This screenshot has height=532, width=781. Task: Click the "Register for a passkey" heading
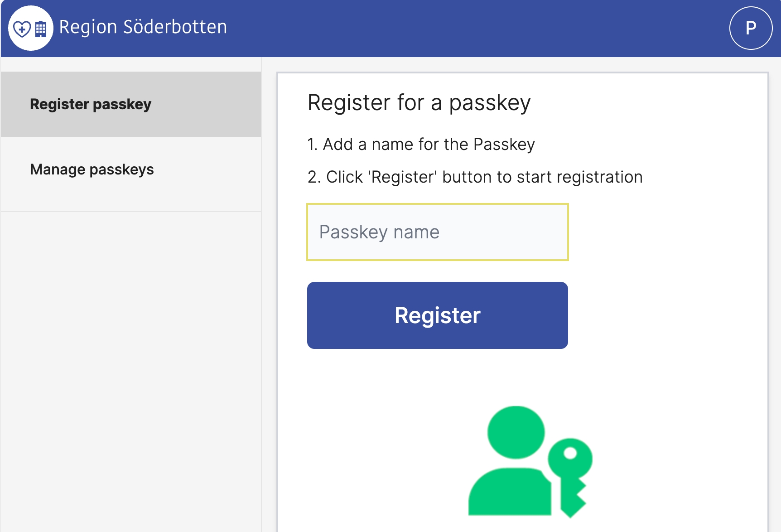(419, 102)
